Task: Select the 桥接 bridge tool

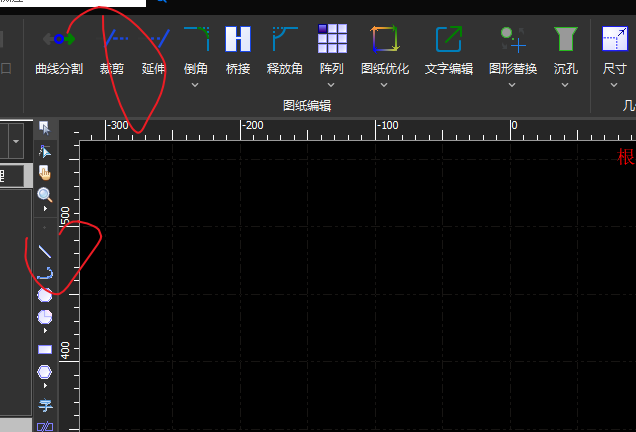Action: pos(238,50)
